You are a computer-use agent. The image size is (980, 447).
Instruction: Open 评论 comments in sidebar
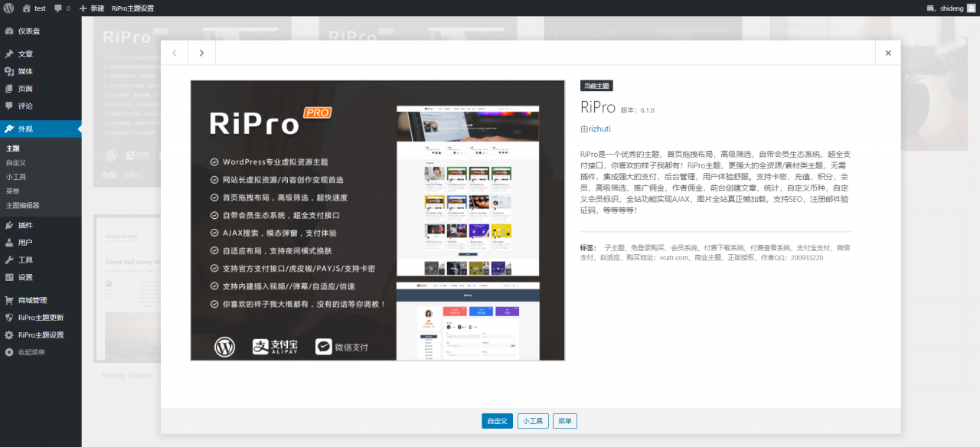point(41,106)
